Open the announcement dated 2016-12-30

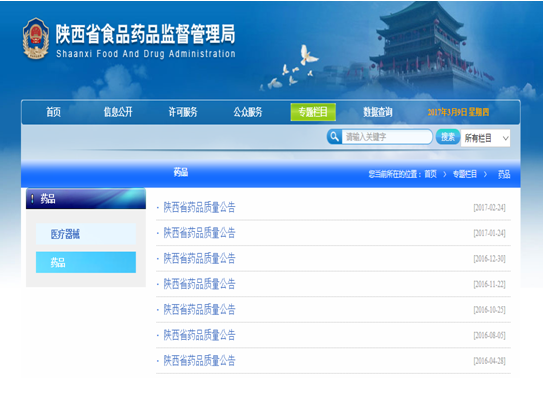[x=199, y=258]
